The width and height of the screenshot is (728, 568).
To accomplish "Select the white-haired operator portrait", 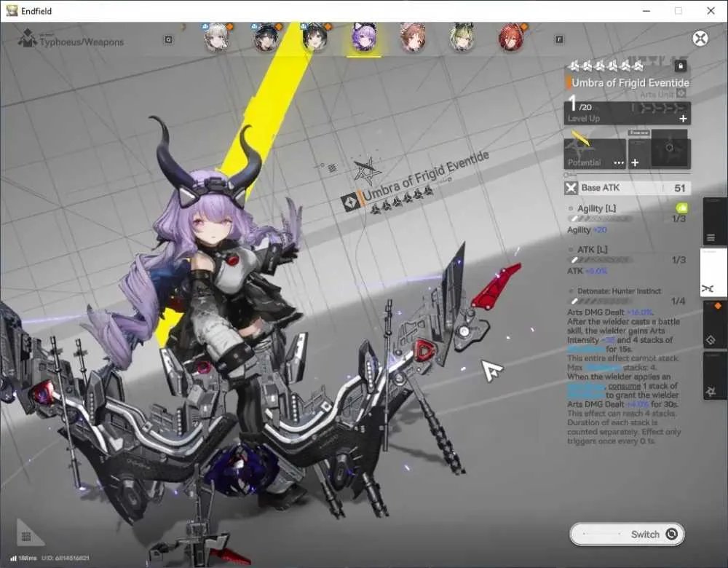I will tap(216, 38).
